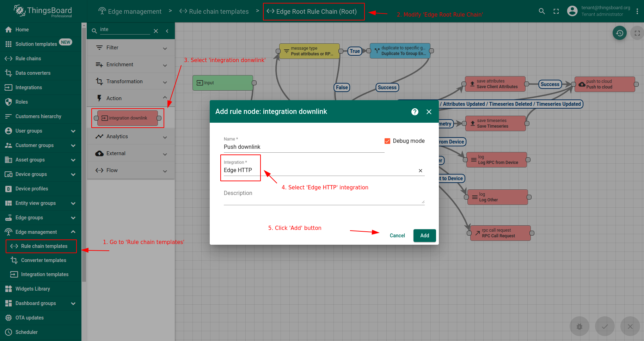Click the False link label

coord(342,87)
